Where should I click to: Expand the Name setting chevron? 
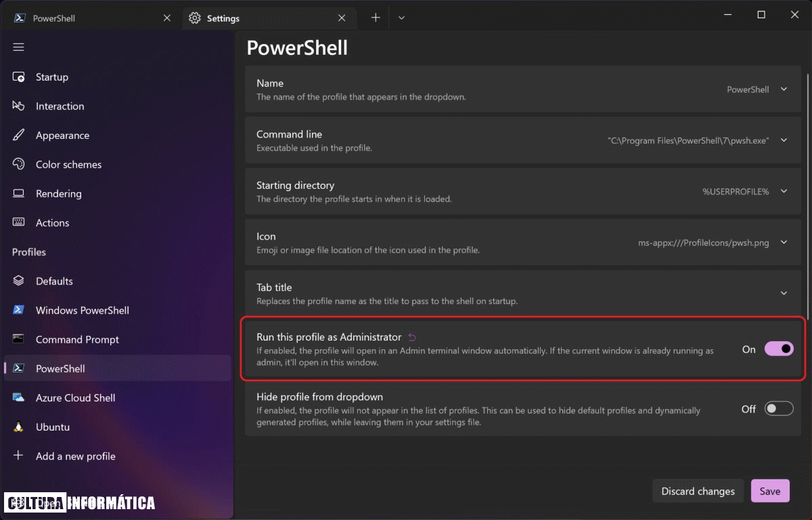784,89
